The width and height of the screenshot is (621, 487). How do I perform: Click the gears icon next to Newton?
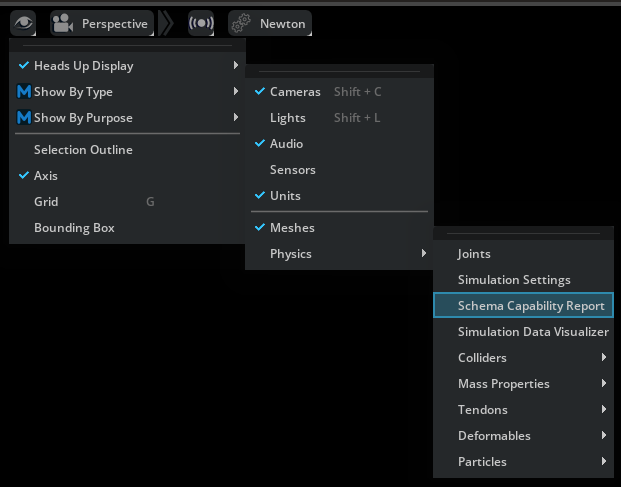coord(241,23)
